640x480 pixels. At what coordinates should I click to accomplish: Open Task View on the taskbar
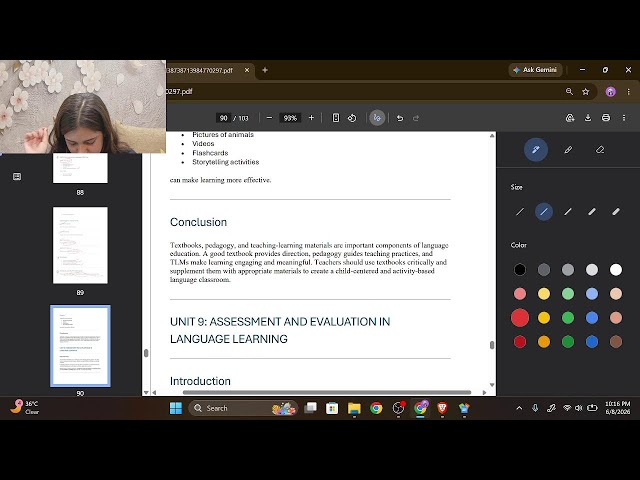pos(311,408)
